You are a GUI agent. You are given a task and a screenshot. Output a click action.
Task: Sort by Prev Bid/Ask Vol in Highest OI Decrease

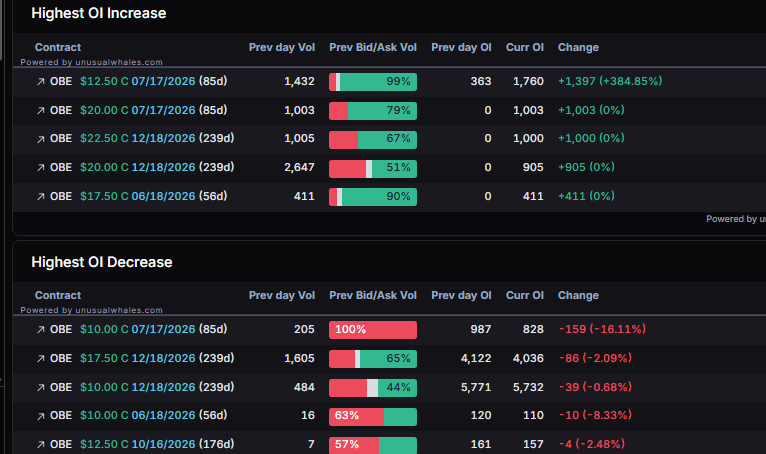(373, 295)
